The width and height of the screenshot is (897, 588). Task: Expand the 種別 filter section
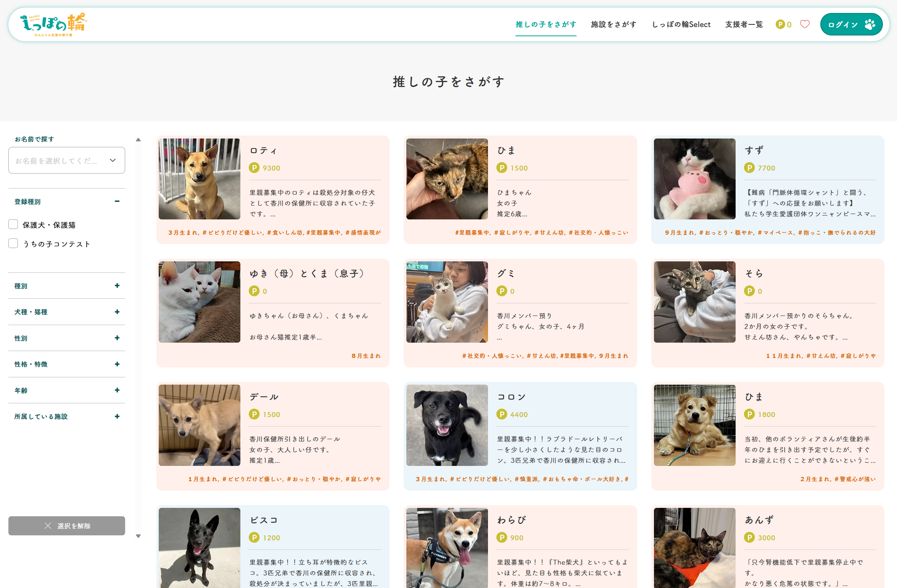[x=117, y=285]
